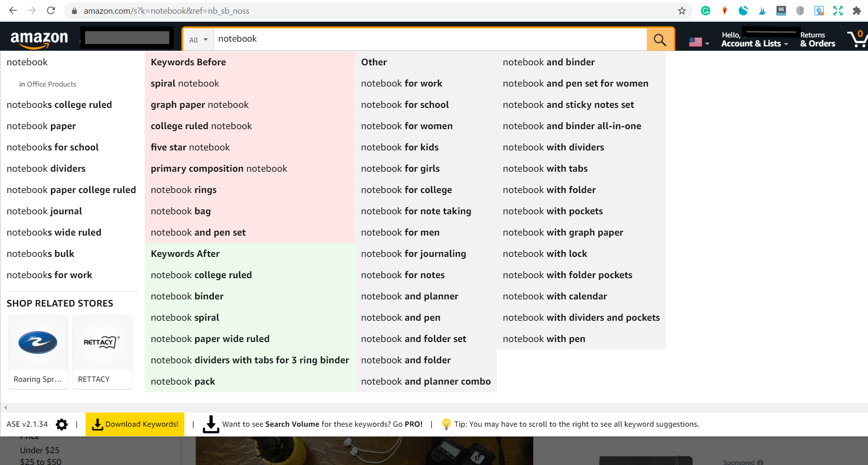Choose 'notebook with dividers and pockets' suggestion
The image size is (868, 465).
[x=581, y=318]
